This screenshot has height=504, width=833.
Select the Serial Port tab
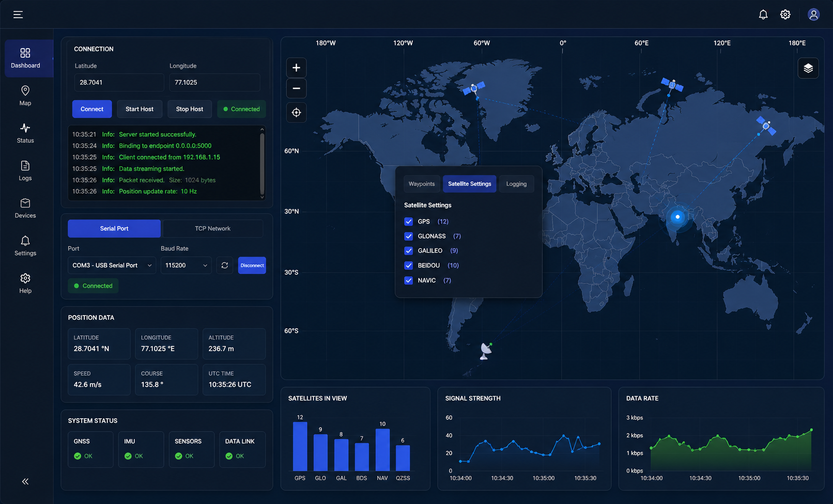pyautogui.click(x=114, y=228)
